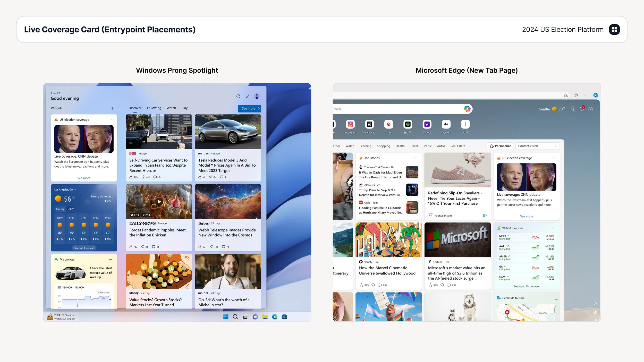The image size is (644, 362).
Task: Click the refresh icon in widgets panel
Action: coord(238,96)
